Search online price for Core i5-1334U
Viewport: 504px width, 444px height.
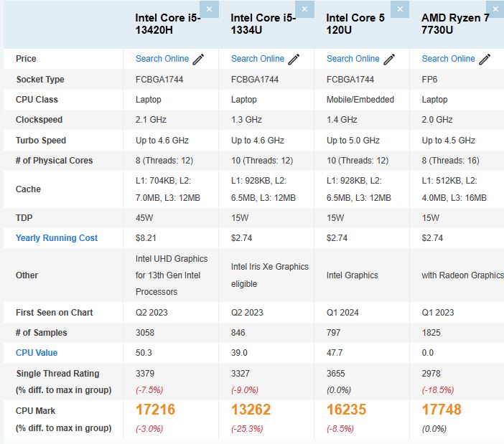pyautogui.click(x=258, y=59)
